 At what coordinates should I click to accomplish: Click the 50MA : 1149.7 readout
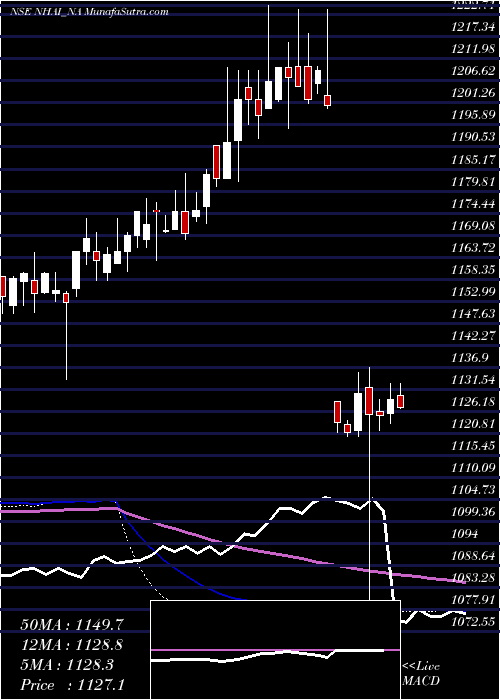pos(72,625)
